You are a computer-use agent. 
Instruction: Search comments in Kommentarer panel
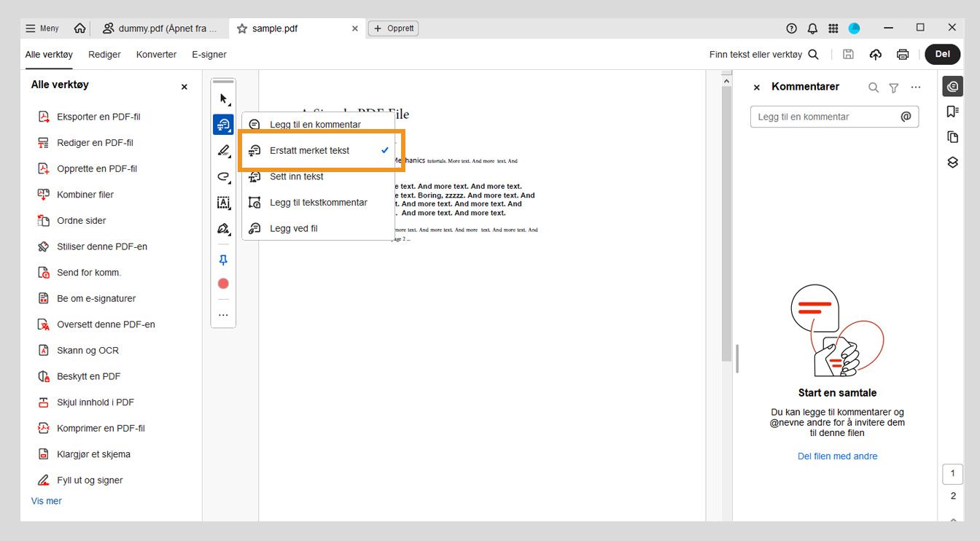pyautogui.click(x=874, y=87)
